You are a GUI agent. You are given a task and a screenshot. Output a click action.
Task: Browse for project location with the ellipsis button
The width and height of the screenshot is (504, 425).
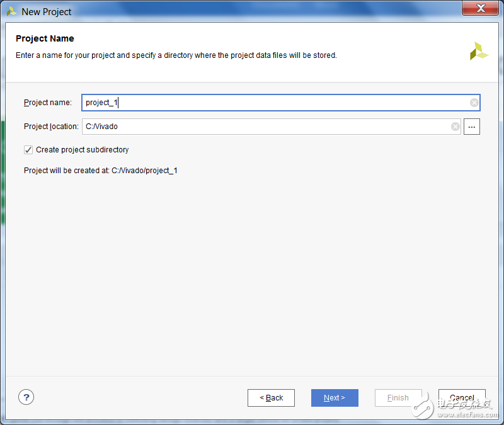472,127
